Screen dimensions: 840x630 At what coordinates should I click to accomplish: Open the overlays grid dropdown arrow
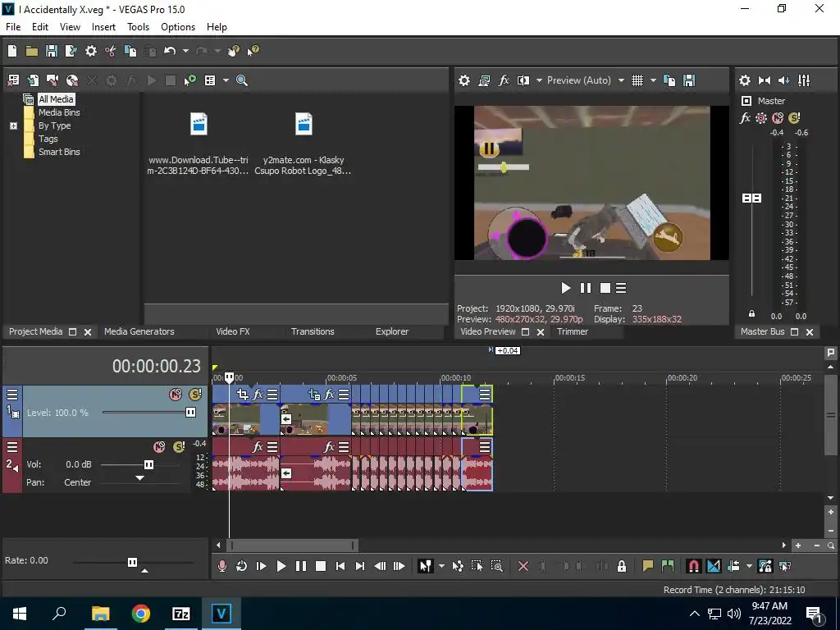click(x=653, y=80)
